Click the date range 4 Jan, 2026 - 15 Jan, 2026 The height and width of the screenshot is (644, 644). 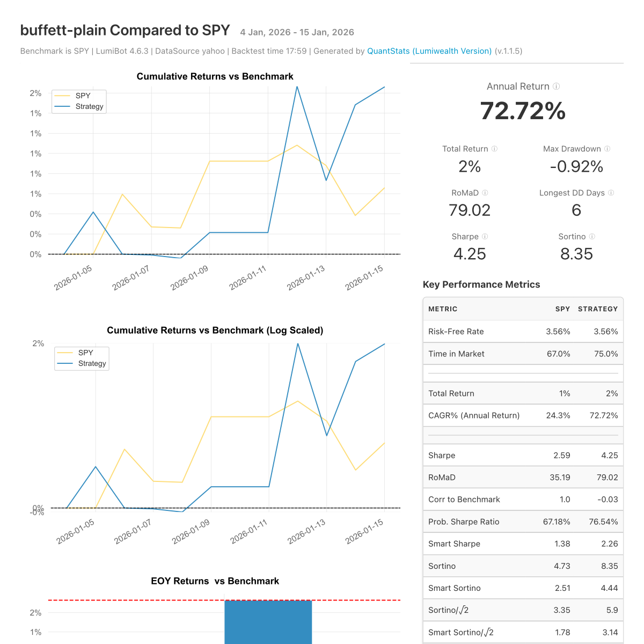pyautogui.click(x=297, y=32)
